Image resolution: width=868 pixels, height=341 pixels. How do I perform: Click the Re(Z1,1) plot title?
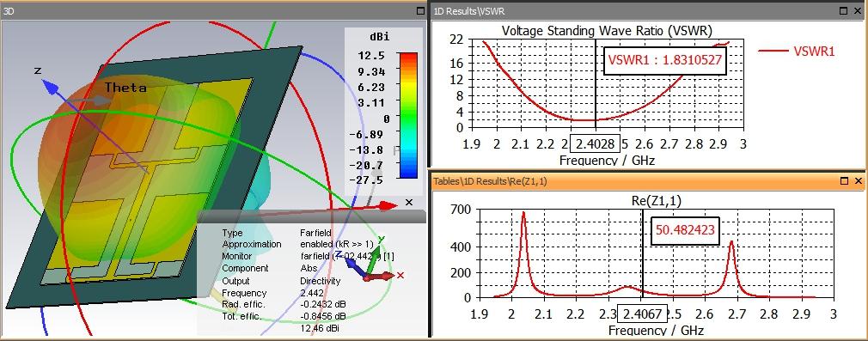click(656, 201)
